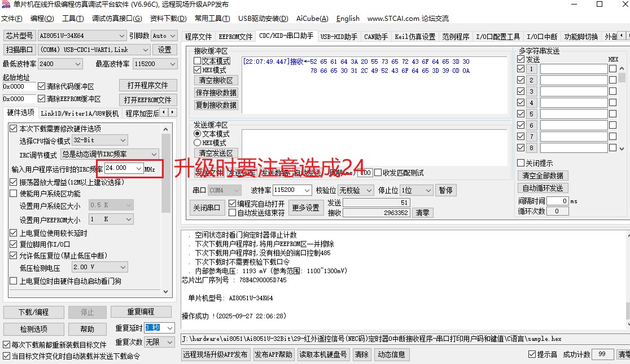Open the USB驱动安装(D) menu

tap(263, 19)
